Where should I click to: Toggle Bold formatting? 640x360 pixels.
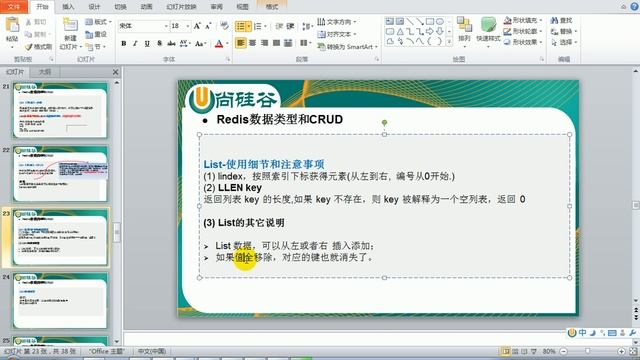(x=124, y=43)
